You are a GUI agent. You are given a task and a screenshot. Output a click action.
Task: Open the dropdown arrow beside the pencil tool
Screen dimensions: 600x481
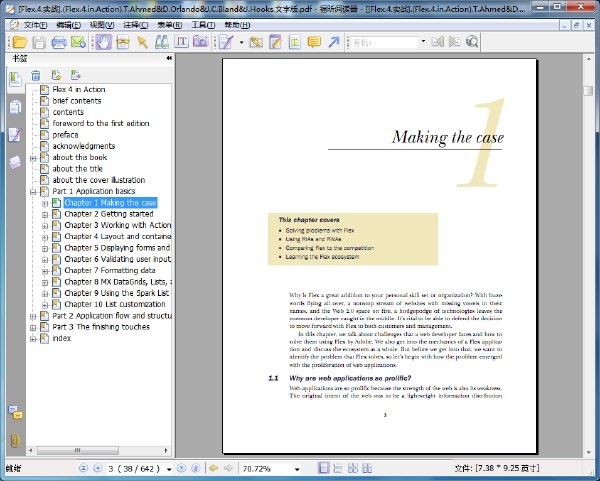[x=241, y=42]
